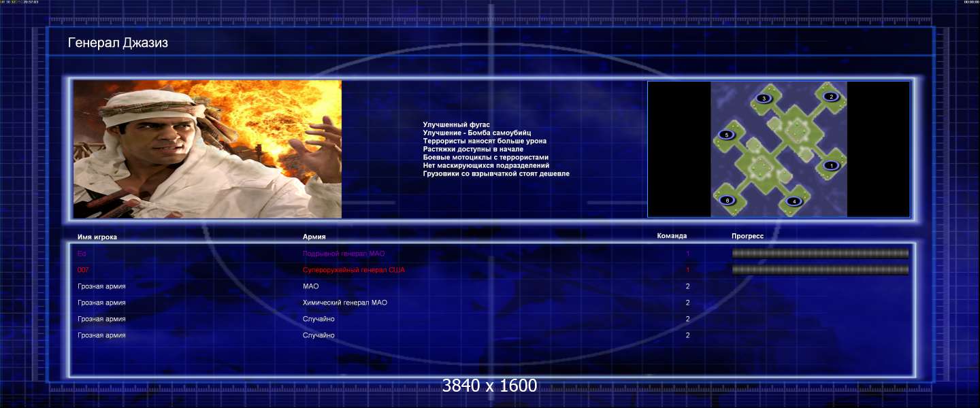Click start position marker 5 on minimap
Screen dimensions: 980x408
pyautogui.click(x=726, y=135)
